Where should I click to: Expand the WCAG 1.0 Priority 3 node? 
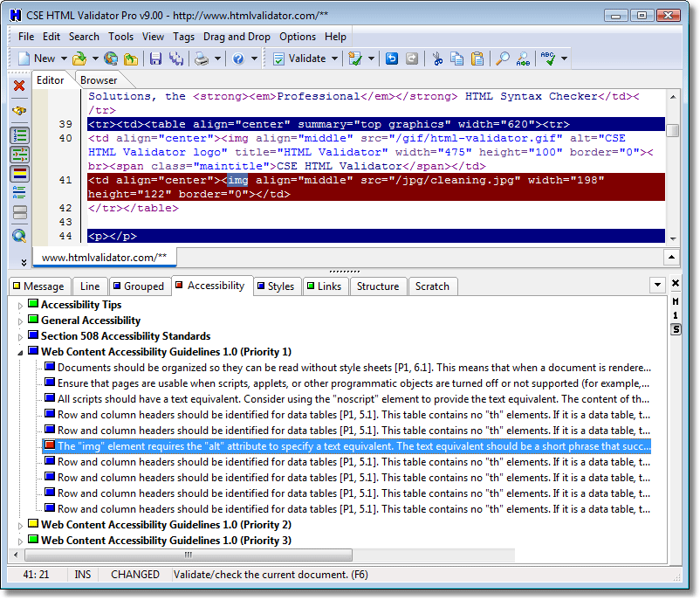click(20, 541)
